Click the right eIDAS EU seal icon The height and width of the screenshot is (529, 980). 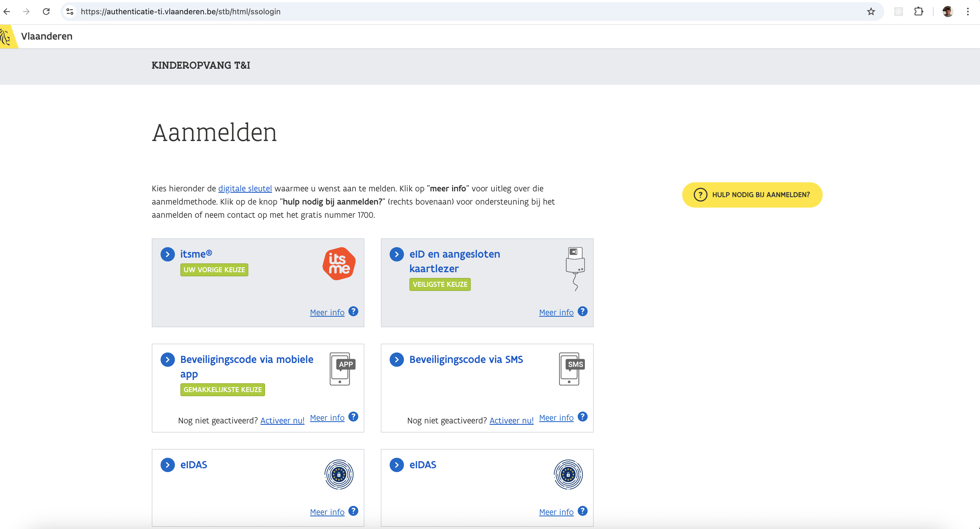click(568, 475)
